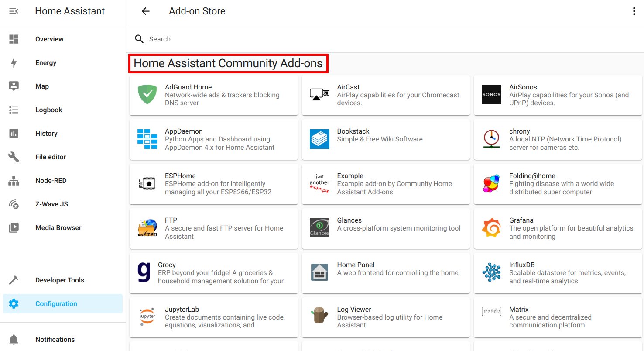Click the AppDaemon blue grid icon
The width and height of the screenshot is (644, 351).
coord(147,139)
